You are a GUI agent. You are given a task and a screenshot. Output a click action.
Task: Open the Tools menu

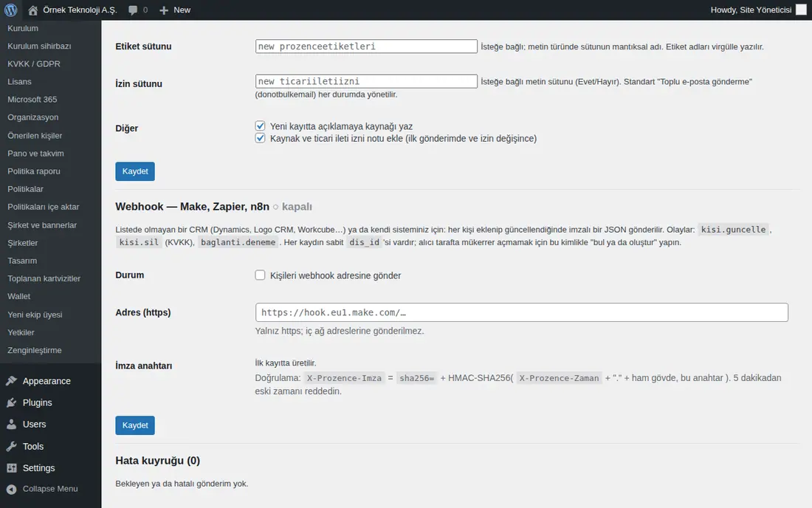[x=33, y=446]
